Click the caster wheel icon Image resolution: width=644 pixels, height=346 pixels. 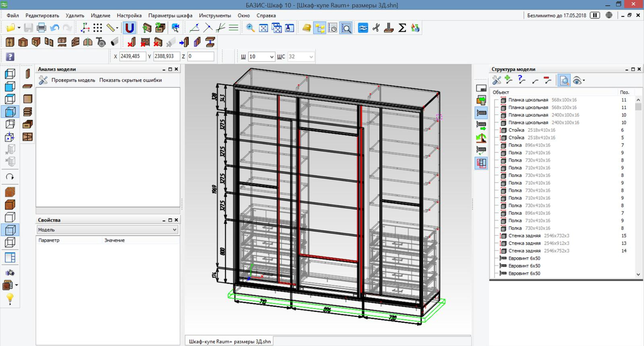coord(101,42)
